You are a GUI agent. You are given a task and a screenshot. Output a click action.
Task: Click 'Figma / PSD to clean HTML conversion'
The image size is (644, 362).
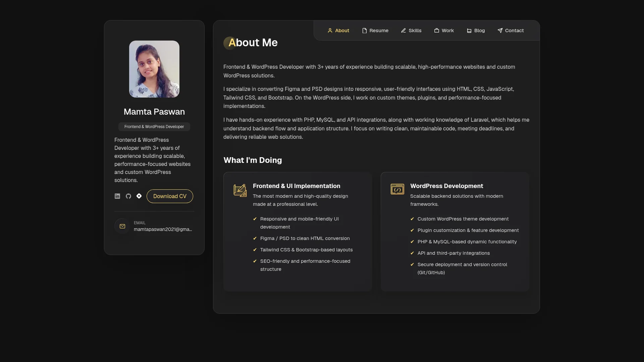coord(305,238)
